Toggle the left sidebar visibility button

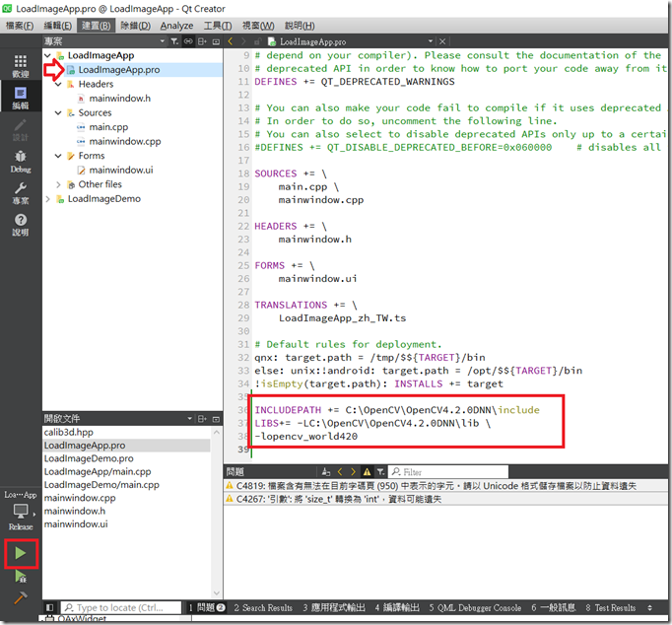click(x=49, y=607)
